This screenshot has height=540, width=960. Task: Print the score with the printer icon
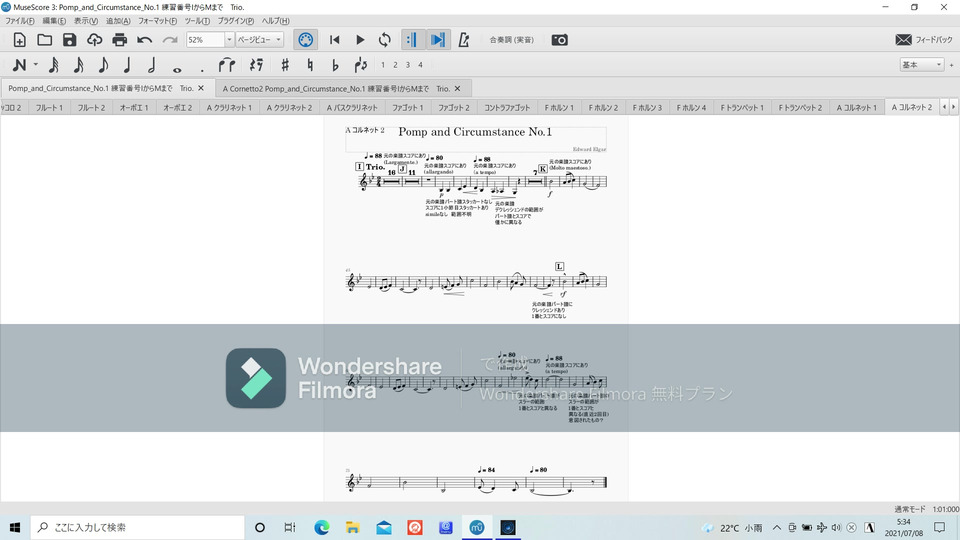tap(119, 40)
